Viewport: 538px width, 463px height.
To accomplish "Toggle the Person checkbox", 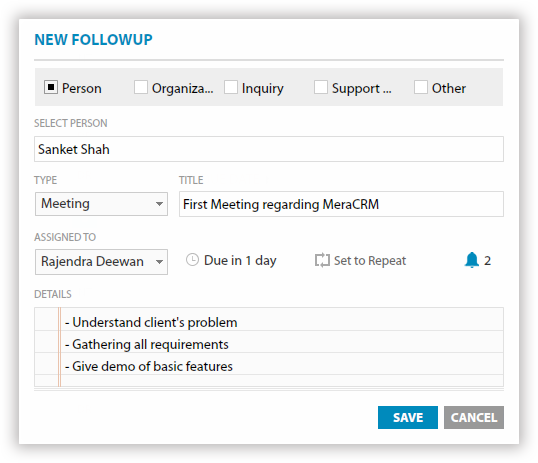I will coord(51,87).
